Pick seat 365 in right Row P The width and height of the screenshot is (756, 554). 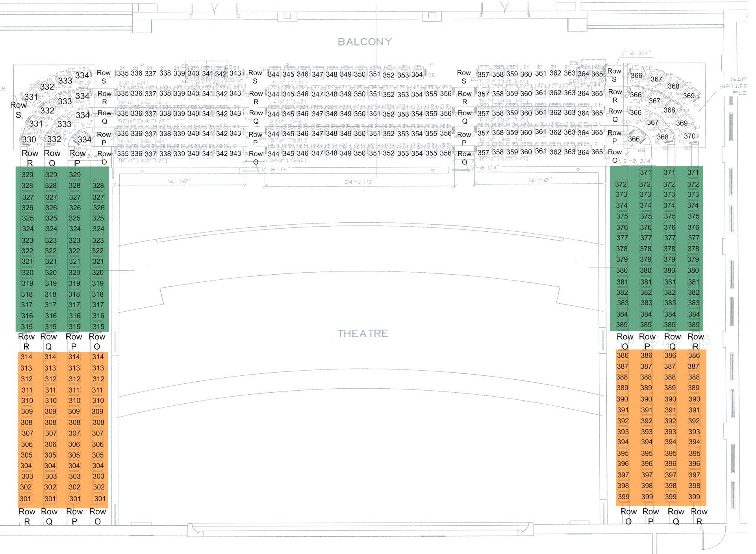[597, 133]
